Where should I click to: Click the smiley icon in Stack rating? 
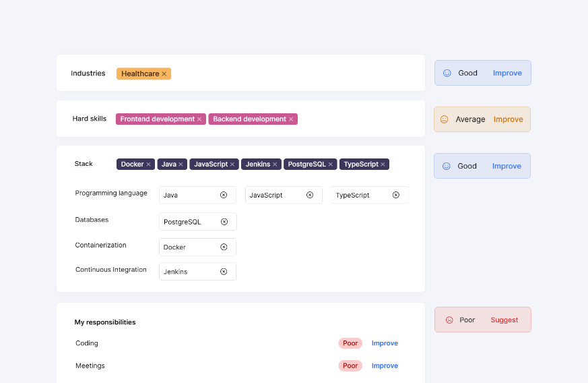(447, 166)
